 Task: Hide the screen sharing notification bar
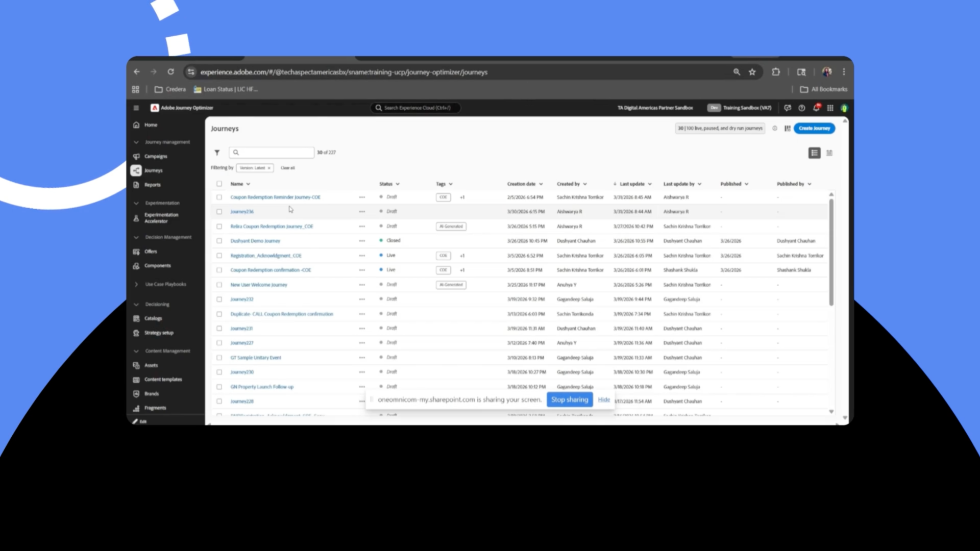pyautogui.click(x=604, y=399)
